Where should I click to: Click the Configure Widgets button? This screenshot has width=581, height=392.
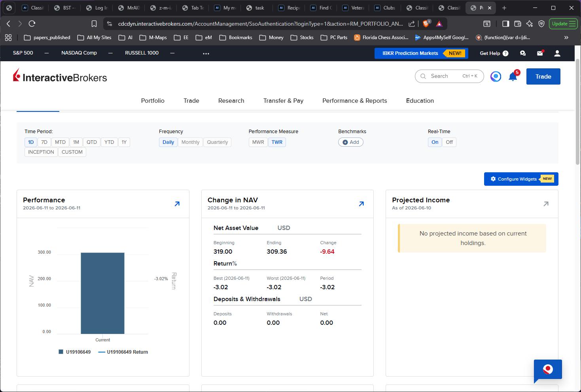click(521, 179)
